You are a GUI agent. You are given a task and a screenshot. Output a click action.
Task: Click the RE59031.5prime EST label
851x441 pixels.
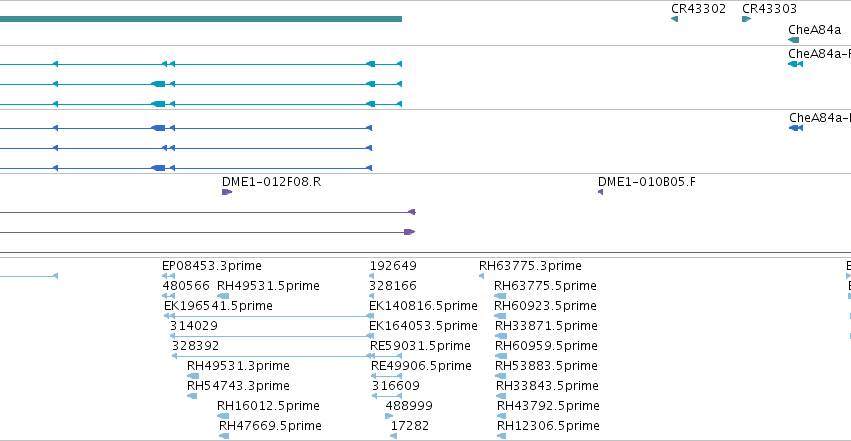(420, 346)
